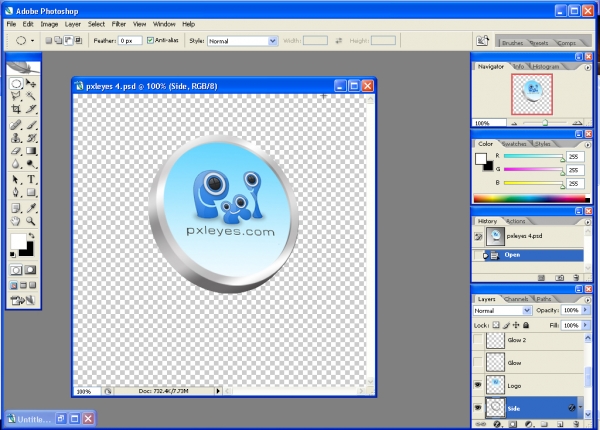The image size is (600, 430).
Task: Switch to the Actions tab
Action: coord(515,221)
